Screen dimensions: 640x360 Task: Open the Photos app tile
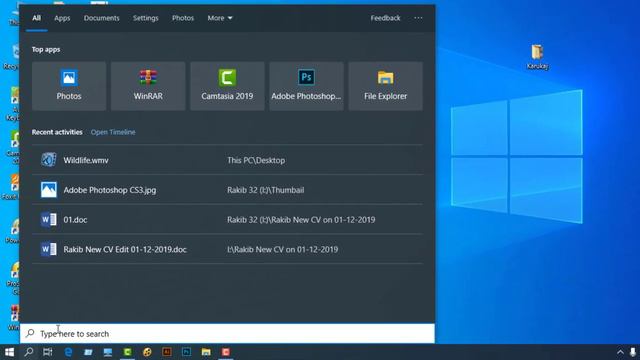[x=69, y=86]
